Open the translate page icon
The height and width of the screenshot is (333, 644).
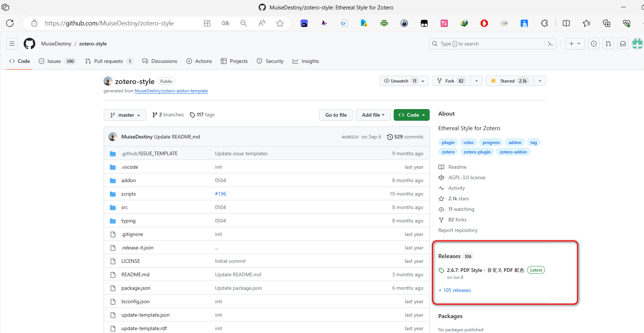226,23
